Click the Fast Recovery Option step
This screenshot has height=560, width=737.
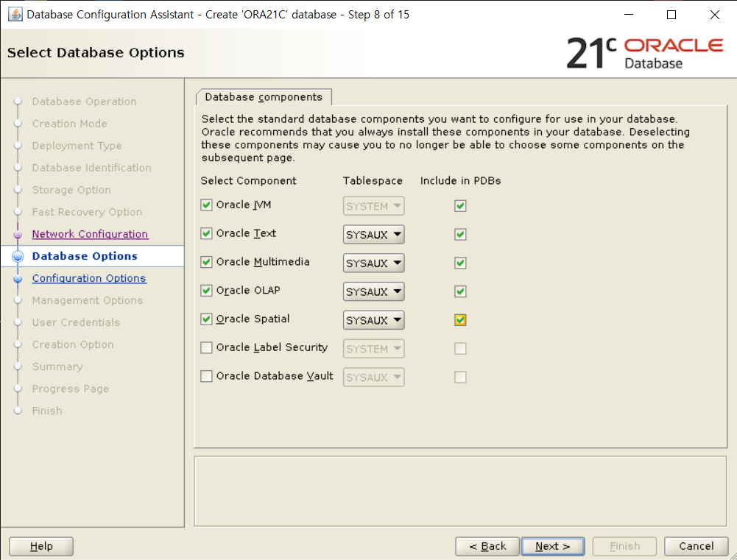click(x=87, y=212)
